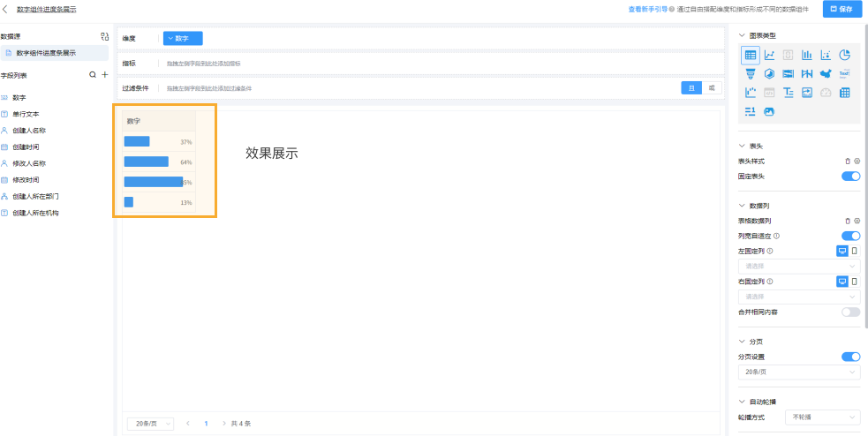
Task: Click the search icon in 字段列表
Action: pyautogui.click(x=93, y=75)
